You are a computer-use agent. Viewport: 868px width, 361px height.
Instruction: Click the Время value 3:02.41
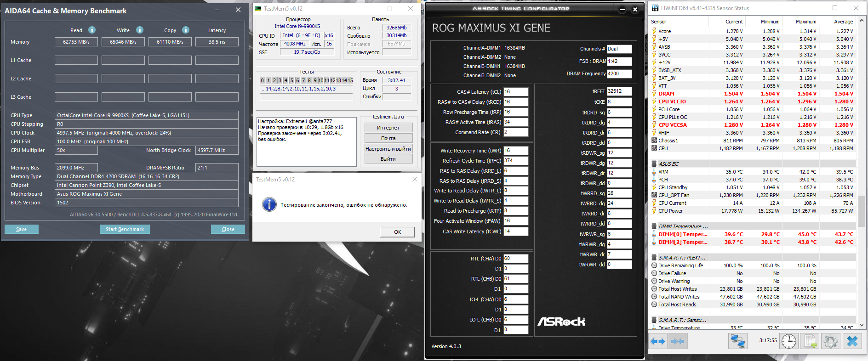397,80
